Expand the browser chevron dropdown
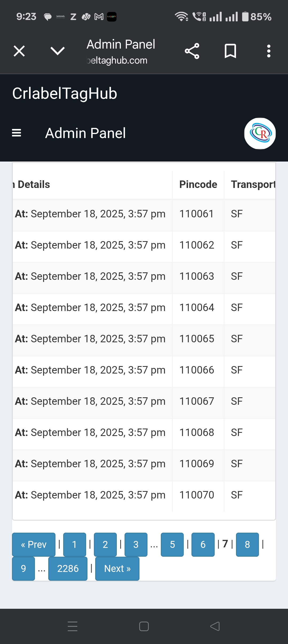Image resolution: width=288 pixels, height=644 pixels. coord(58,51)
